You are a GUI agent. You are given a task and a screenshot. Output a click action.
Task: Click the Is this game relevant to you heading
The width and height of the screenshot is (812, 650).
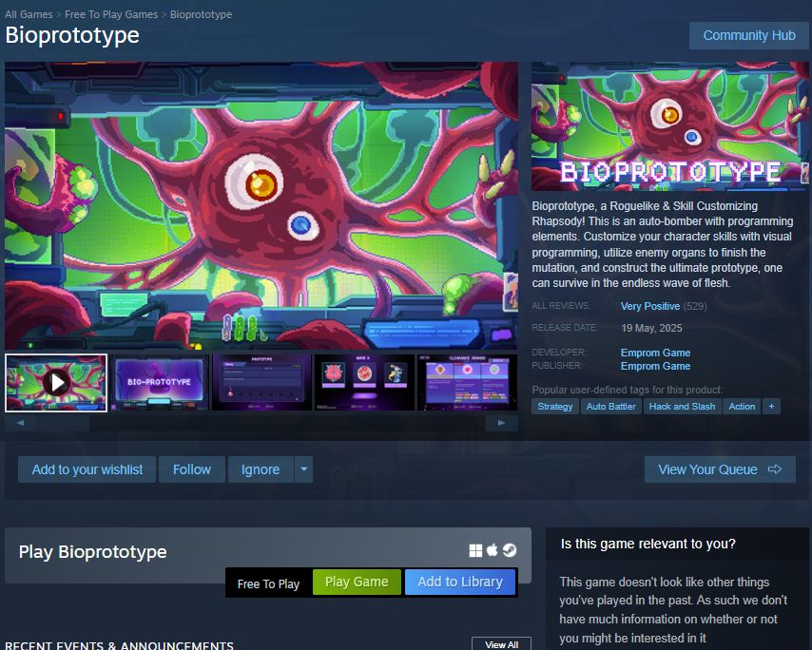tap(648, 544)
